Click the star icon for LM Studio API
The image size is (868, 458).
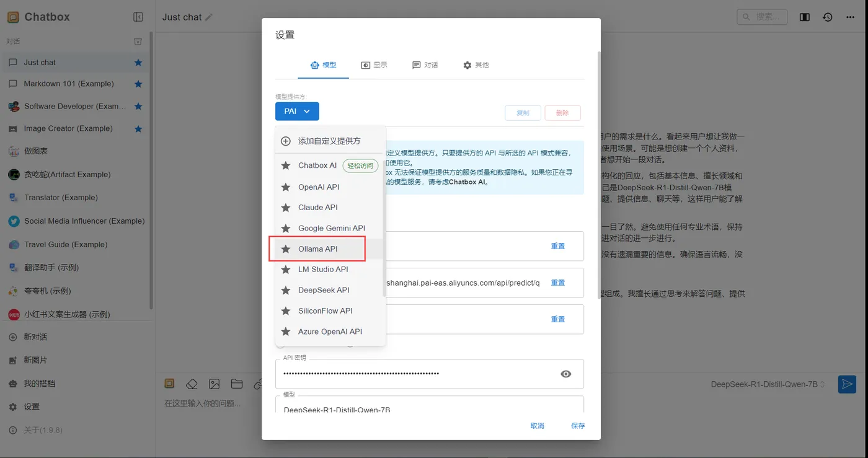point(286,270)
